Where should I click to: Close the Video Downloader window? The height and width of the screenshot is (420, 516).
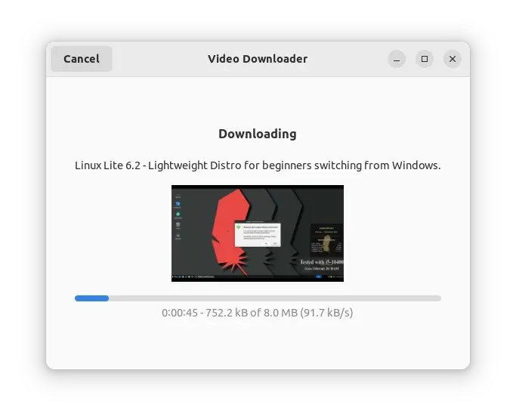tap(453, 59)
